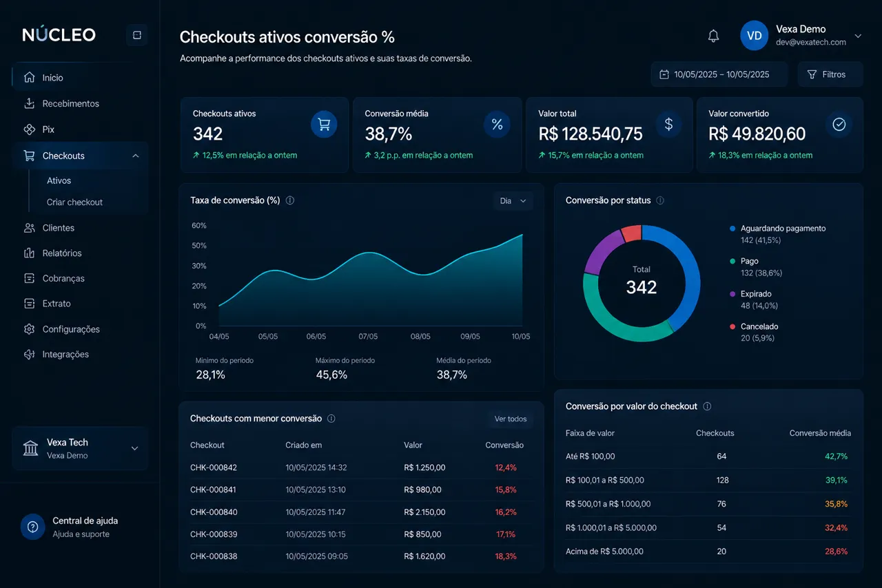This screenshot has height=588, width=882.
Task: Click the dollar icon on Valor total card
Action: [668, 125]
